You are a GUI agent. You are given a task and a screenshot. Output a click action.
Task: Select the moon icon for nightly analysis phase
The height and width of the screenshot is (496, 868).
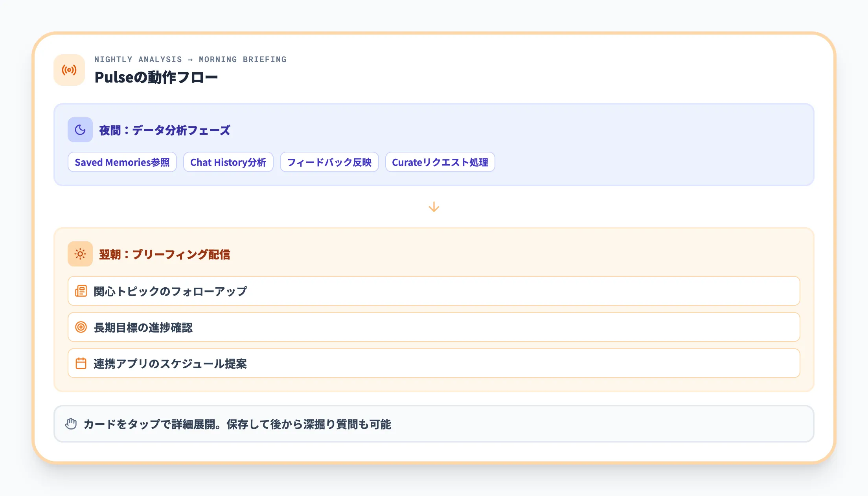coord(80,130)
